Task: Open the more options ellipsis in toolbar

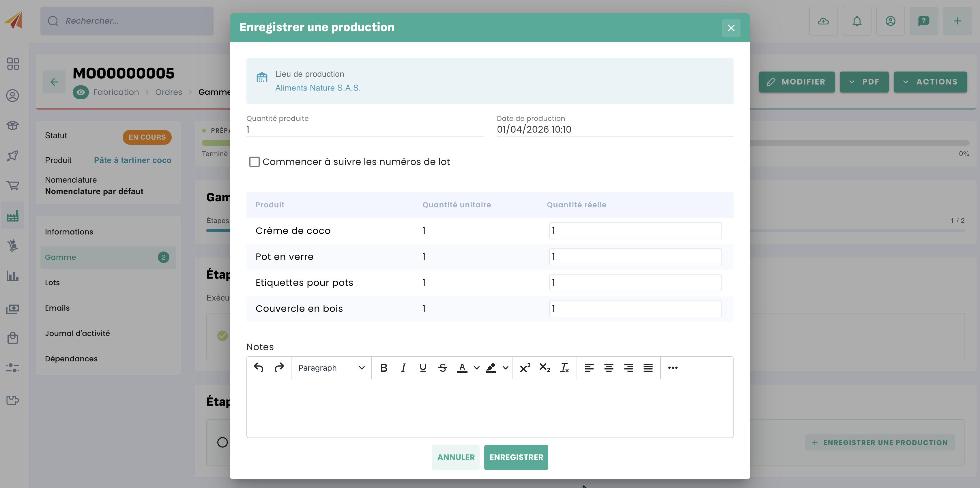Action: point(673,368)
